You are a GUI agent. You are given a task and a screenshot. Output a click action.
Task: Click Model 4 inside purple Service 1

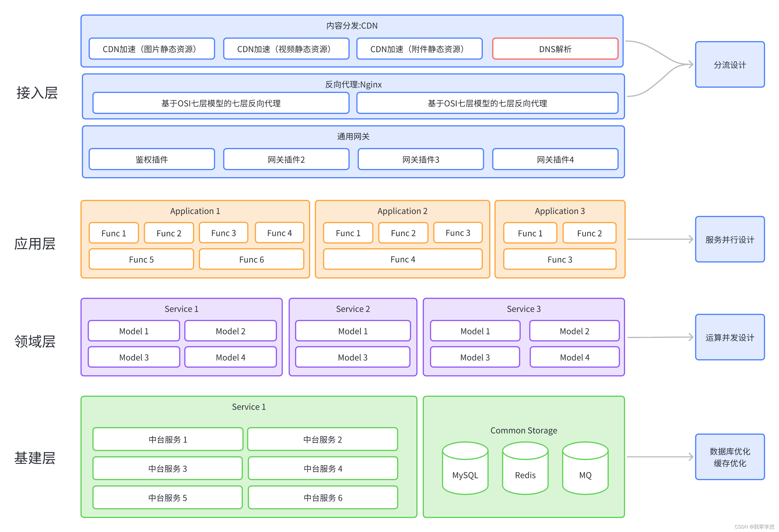[230, 357]
